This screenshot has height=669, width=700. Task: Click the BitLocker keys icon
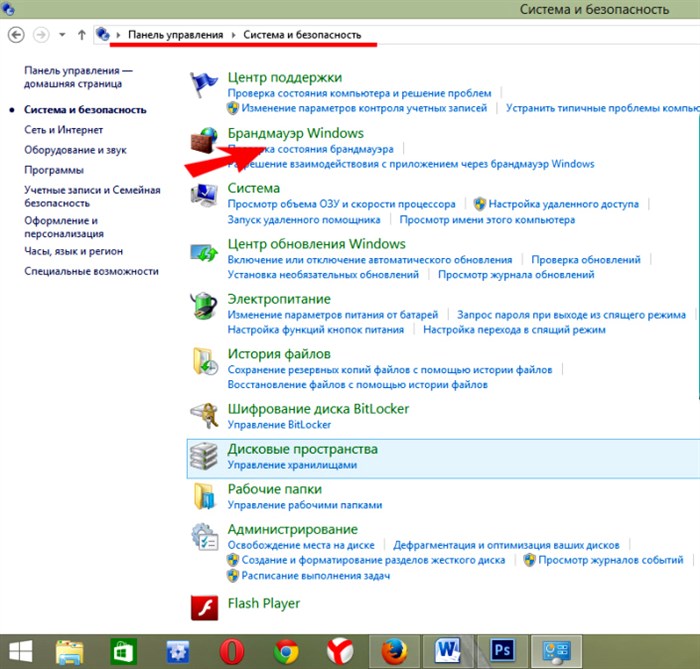point(204,416)
